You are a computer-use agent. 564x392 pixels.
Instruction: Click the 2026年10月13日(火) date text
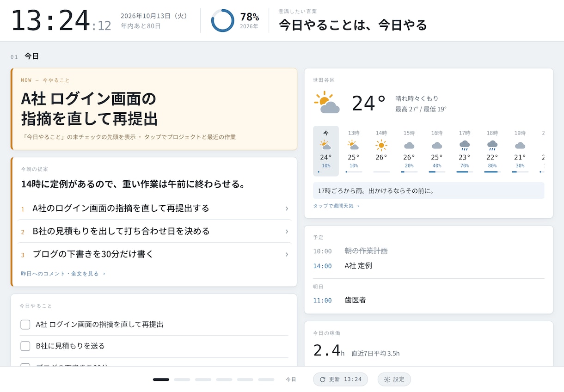pos(155,16)
